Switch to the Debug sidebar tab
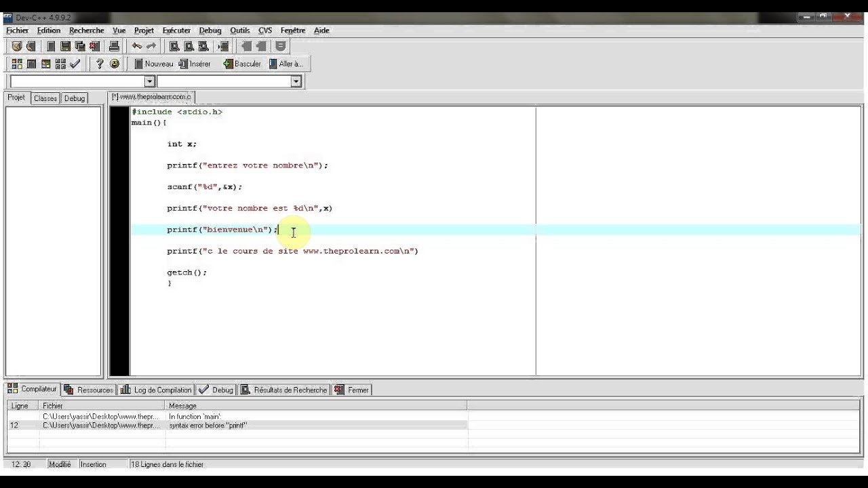Viewport: 868px width, 488px height. 75,98
